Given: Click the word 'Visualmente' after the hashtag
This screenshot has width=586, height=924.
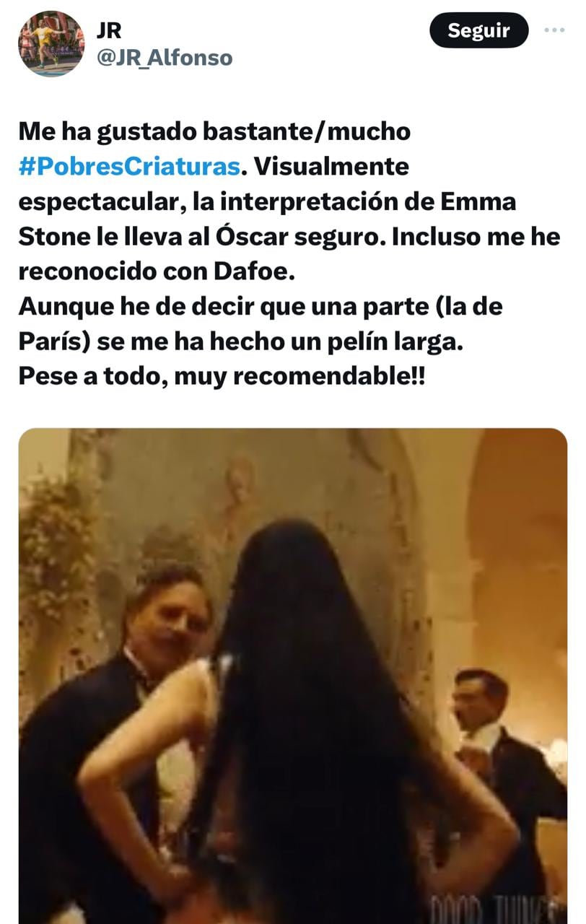Looking at the screenshot, I should [x=331, y=166].
